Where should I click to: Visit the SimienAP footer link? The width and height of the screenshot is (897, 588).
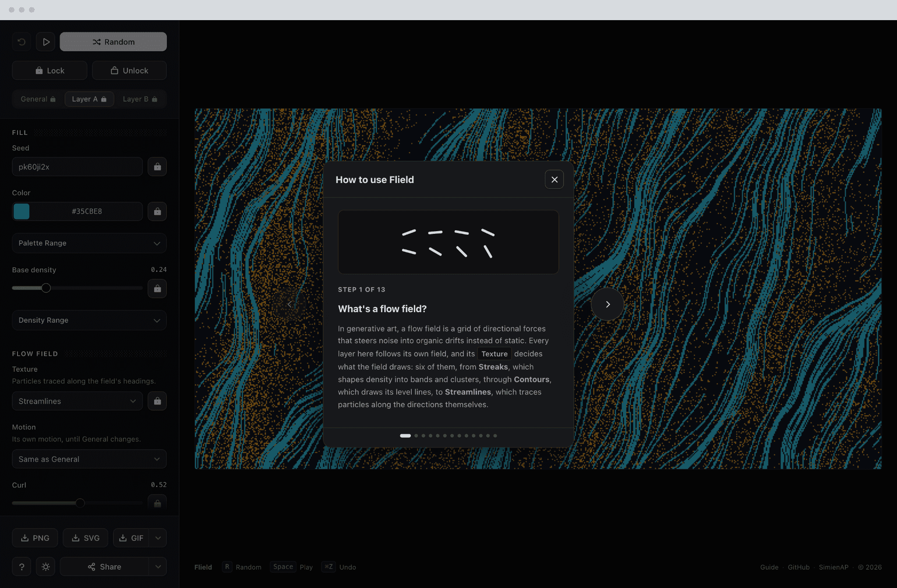pyautogui.click(x=833, y=567)
